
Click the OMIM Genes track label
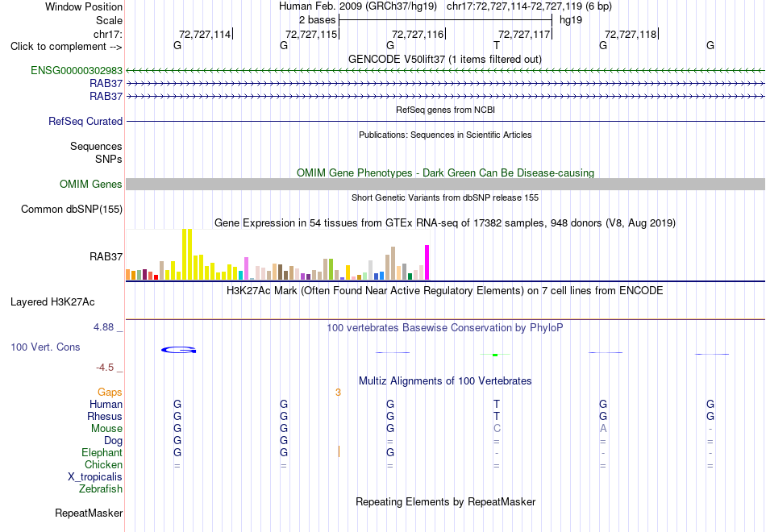(91, 184)
